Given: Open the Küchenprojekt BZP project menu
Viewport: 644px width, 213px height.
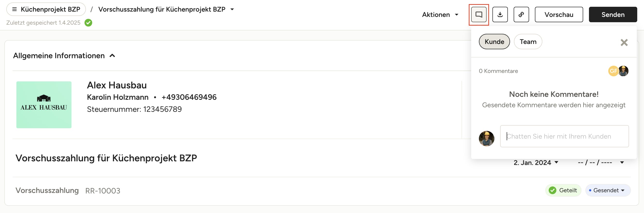Looking at the screenshot, I should (46, 9).
